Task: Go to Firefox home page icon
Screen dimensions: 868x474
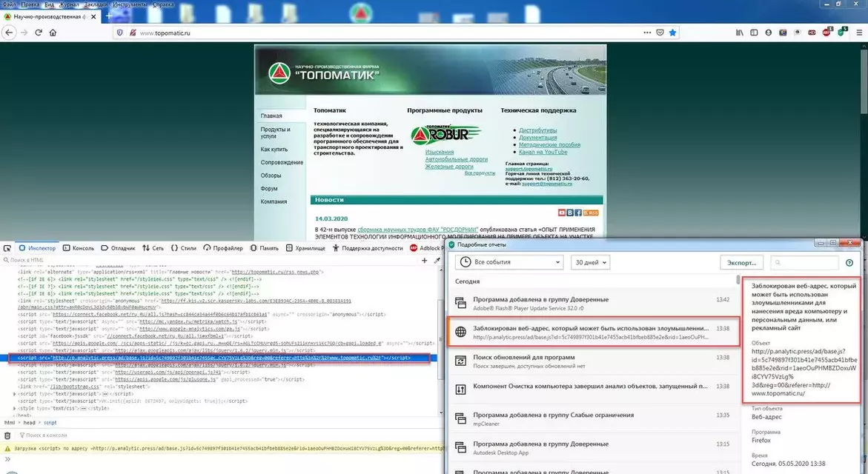Action: (53, 33)
